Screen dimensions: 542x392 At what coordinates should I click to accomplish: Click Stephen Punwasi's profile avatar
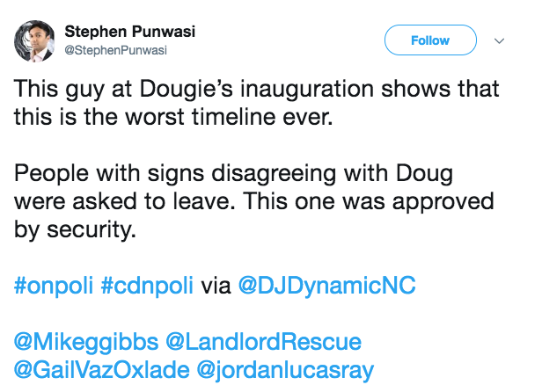(34, 40)
